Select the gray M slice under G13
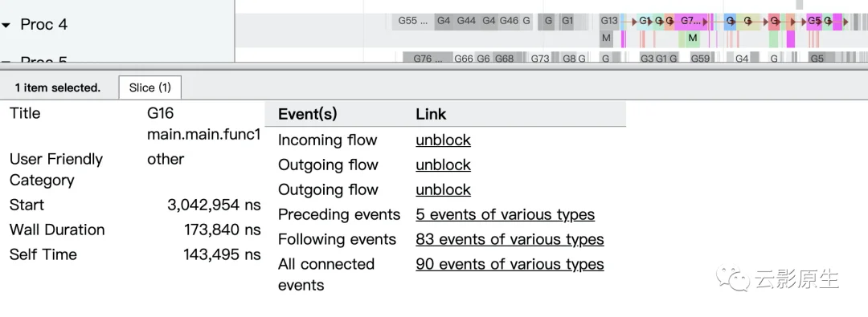Viewport: 868px width, 317px height. [606, 39]
